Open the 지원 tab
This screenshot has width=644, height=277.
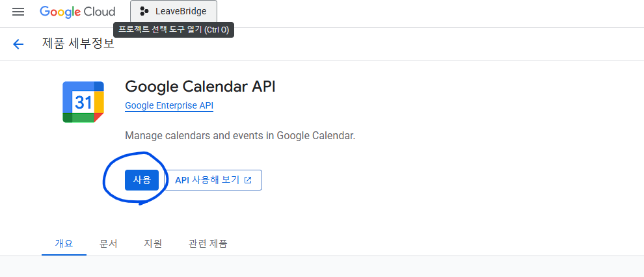pyautogui.click(x=153, y=244)
